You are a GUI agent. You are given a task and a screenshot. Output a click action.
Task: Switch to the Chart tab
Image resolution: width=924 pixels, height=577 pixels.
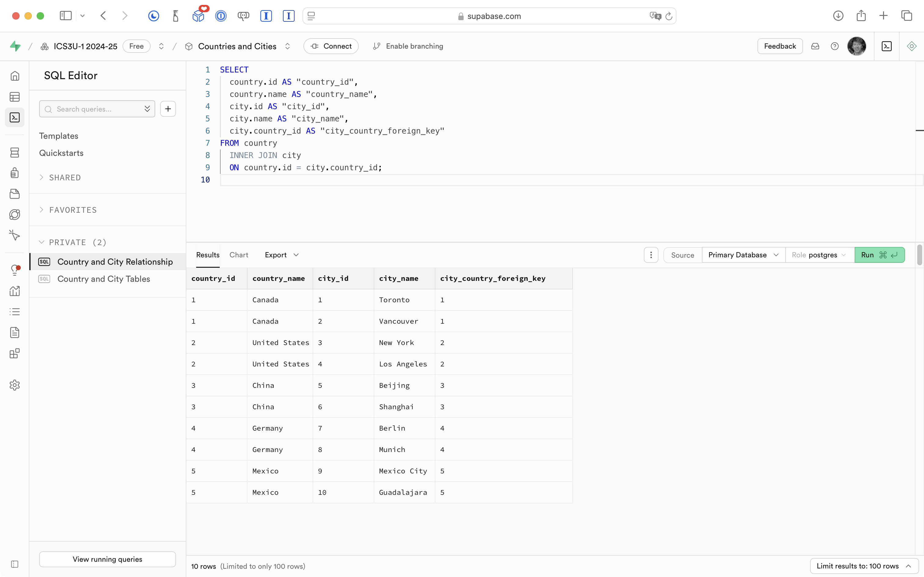(x=238, y=255)
